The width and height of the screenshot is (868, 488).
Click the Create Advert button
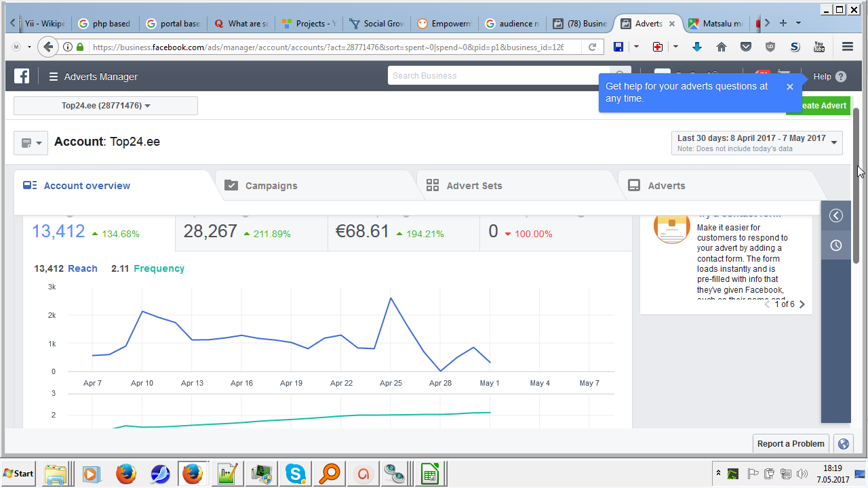click(818, 106)
